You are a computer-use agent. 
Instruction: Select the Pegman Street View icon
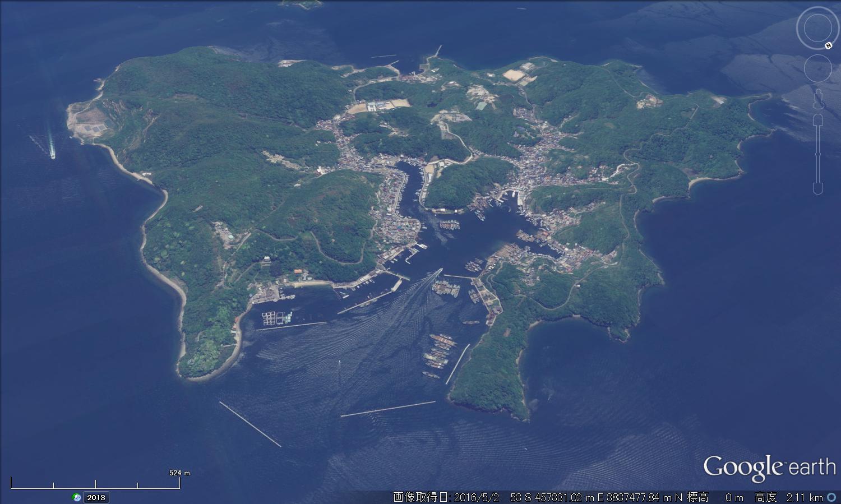[x=818, y=99]
